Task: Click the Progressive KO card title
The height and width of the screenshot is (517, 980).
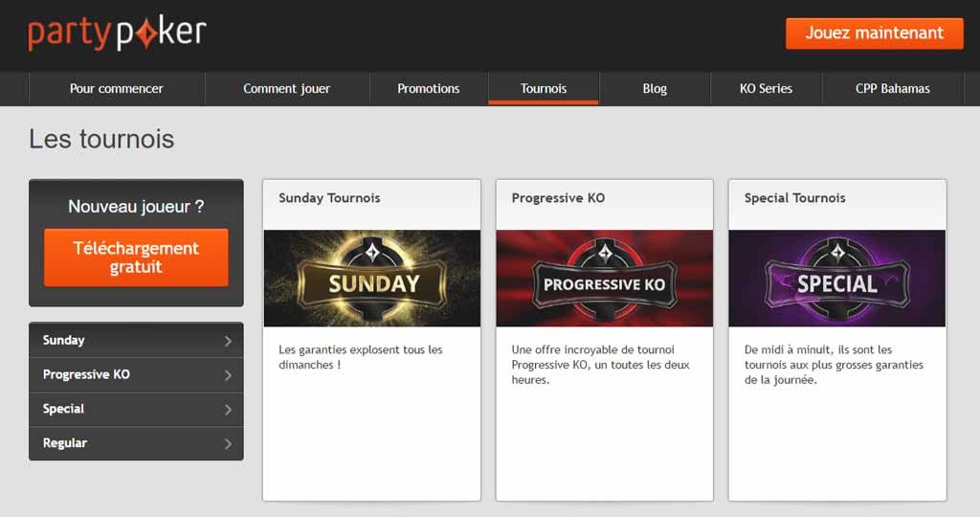Action: (558, 198)
